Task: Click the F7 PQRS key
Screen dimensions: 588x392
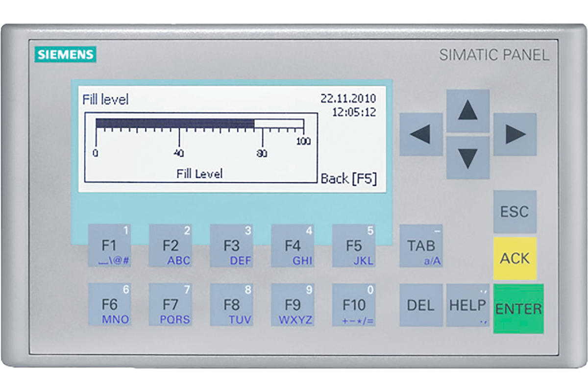Action: pyautogui.click(x=171, y=305)
